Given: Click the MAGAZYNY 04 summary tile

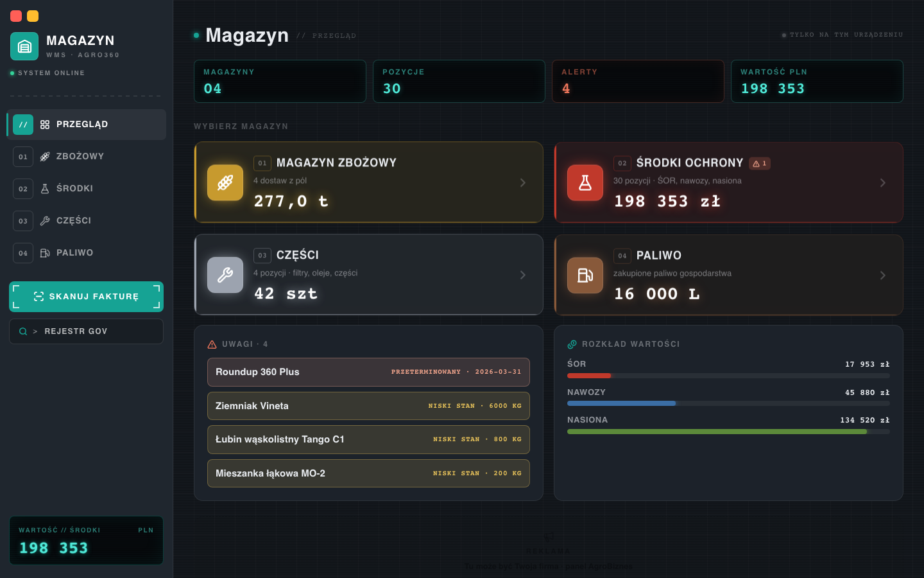Looking at the screenshot, I should pos(280,81).
